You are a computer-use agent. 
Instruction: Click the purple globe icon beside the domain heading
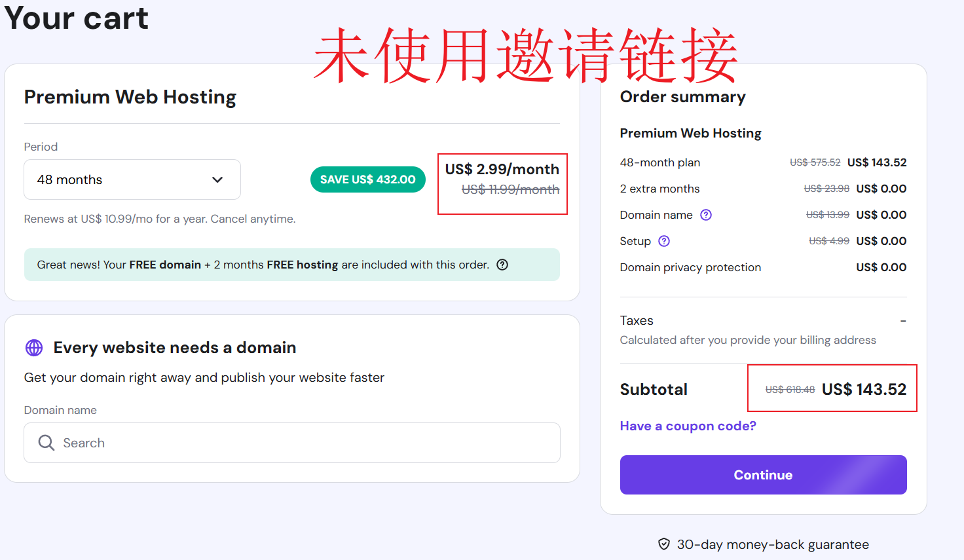pos(34,348)
